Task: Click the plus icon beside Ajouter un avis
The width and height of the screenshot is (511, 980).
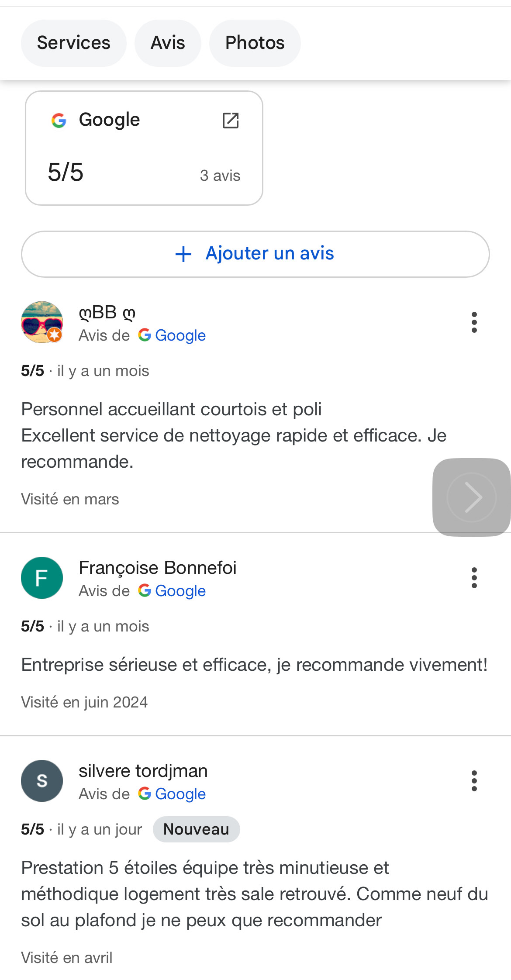Action: tap(183, 254)
